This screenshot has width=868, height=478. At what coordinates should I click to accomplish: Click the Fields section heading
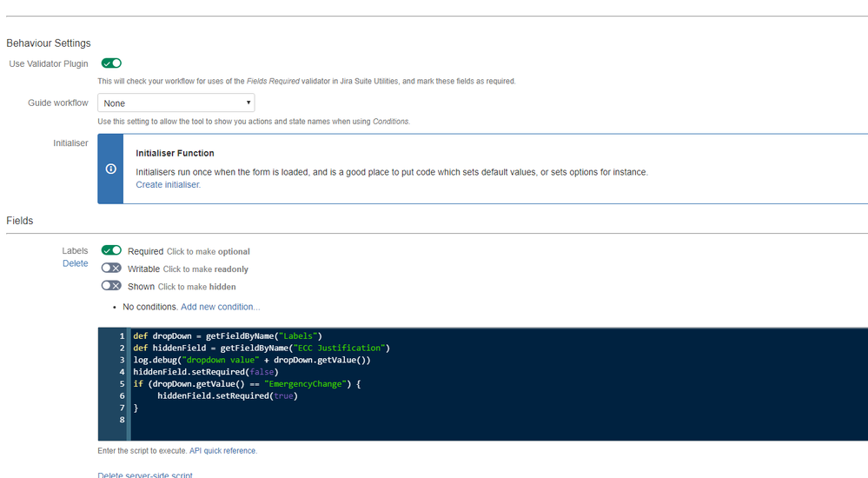point(20,221)
